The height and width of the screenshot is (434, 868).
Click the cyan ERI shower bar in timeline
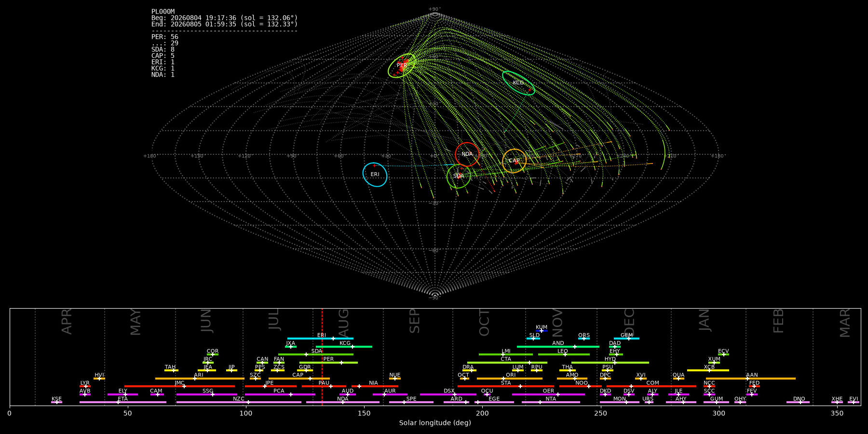point(320,339)
